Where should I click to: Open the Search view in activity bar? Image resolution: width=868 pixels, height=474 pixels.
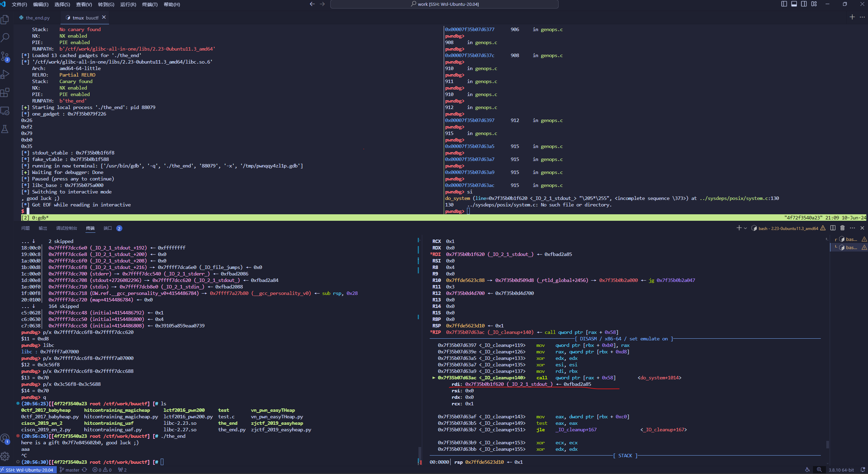point(5,38)
